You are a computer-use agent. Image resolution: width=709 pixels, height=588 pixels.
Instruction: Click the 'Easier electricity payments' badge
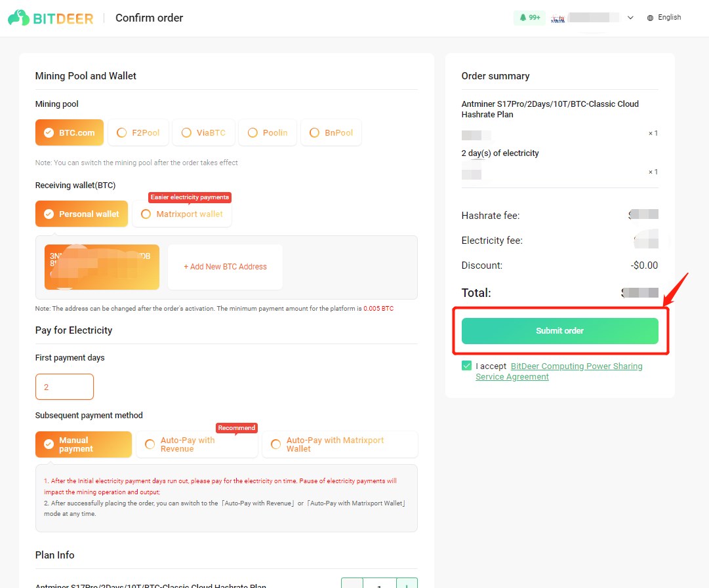coord(190,197)
